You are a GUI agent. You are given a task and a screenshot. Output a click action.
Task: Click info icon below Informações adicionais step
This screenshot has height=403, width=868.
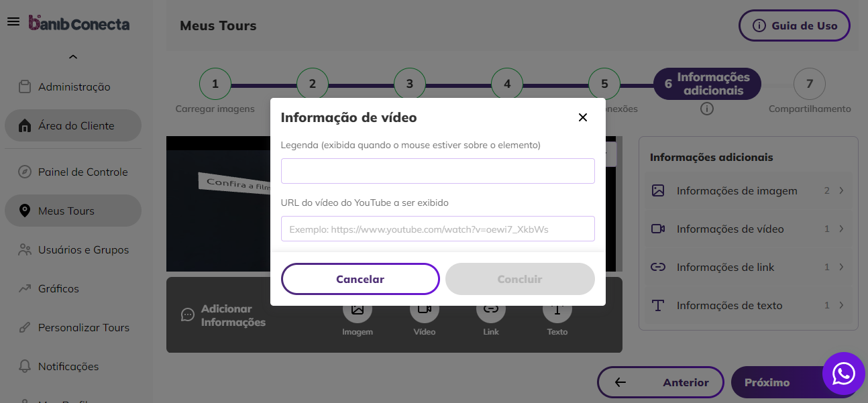click(x=706, y=109)
